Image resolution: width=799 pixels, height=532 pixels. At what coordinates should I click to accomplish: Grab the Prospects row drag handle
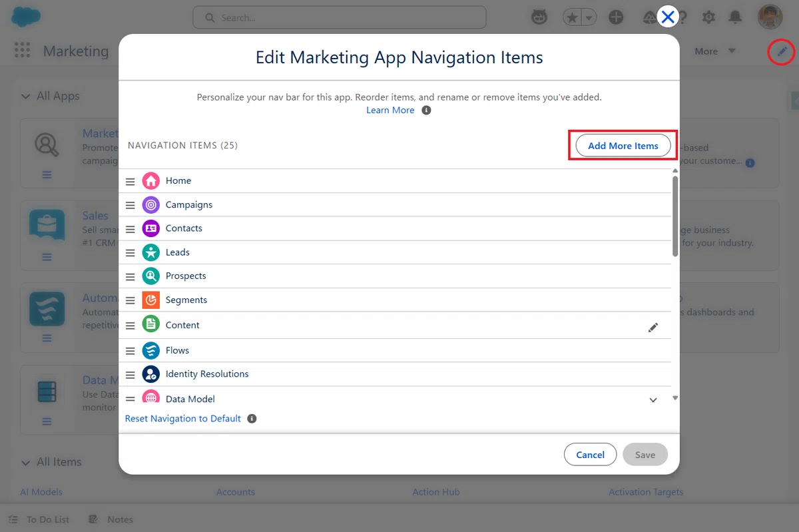pyautogui.click(x=131, y=276)
